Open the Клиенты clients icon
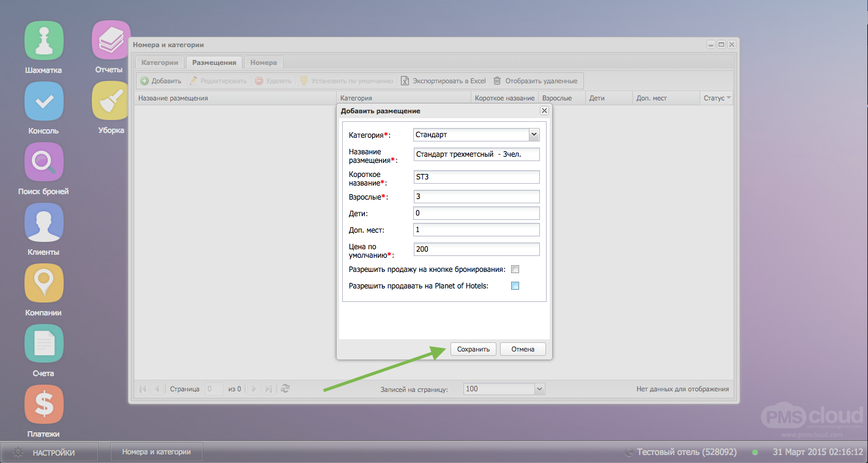The width and height of the screenshot is (868, 463). click(x=43, y=223)
